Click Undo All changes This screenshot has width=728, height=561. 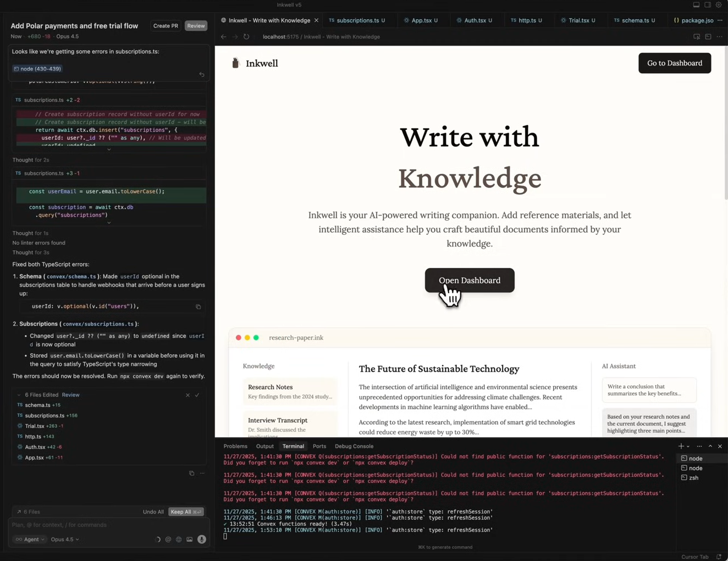pos(153,512)
